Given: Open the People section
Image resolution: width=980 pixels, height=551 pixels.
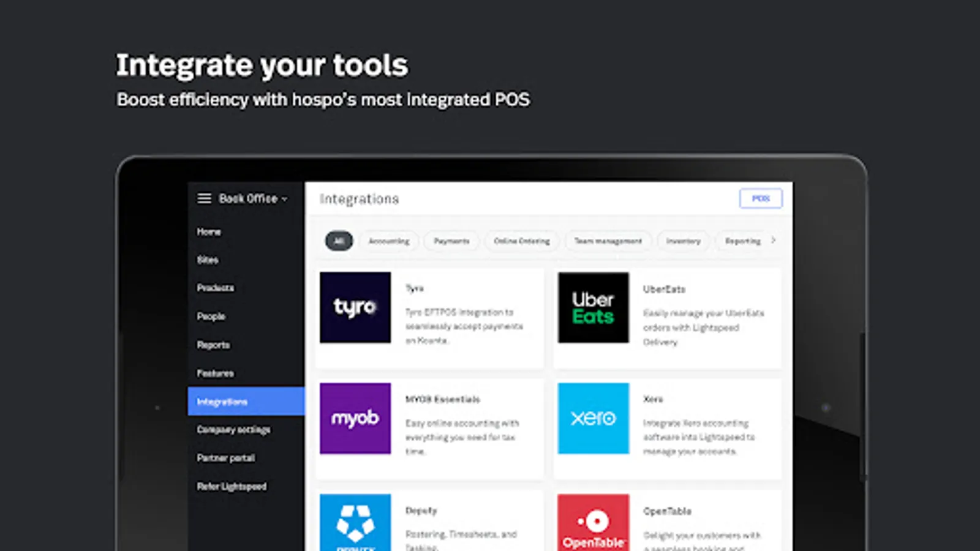Looking at the screenshot, I should (x=211, y=317).
